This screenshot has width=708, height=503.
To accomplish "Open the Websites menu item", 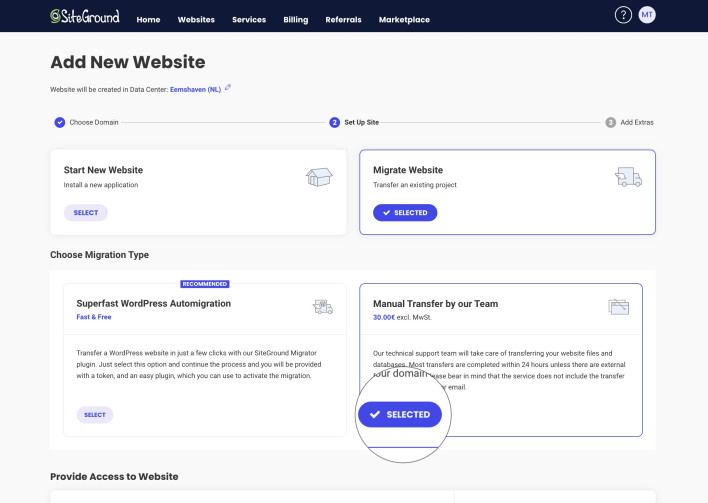I will 196,20.
